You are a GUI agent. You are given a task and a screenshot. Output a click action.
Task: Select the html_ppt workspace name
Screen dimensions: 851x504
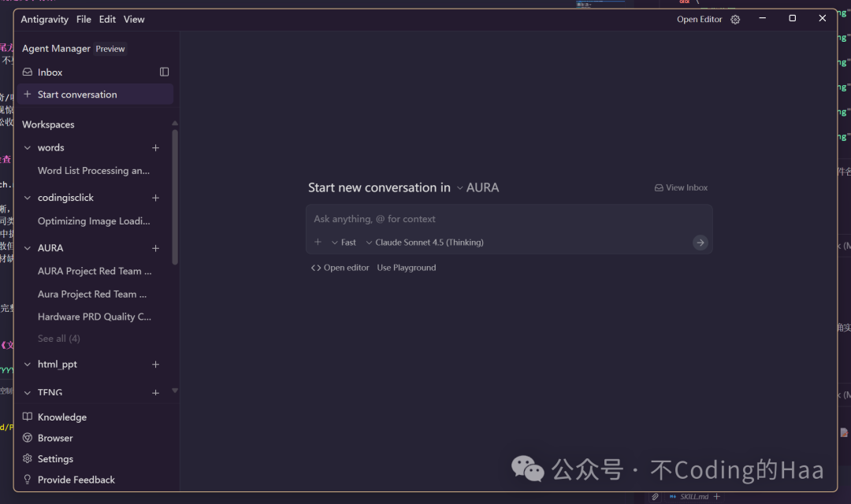pos(58,365)
